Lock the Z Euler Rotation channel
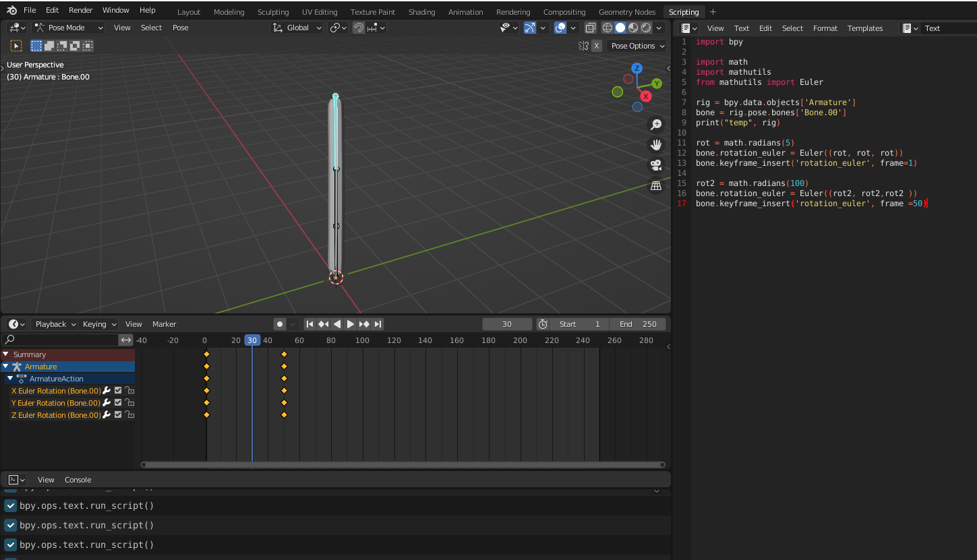The height and width of the screenshot is (560, 977). click(x=129, y=415)
